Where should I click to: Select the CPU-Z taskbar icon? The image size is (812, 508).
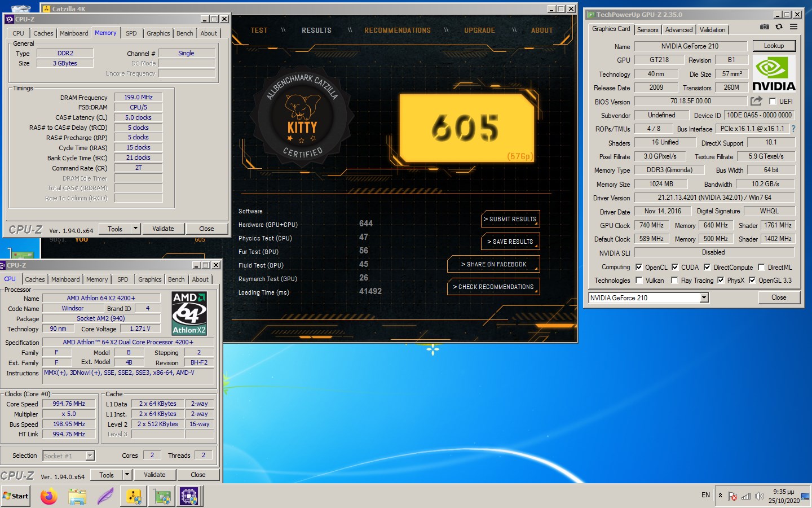(x=189, y=496)
